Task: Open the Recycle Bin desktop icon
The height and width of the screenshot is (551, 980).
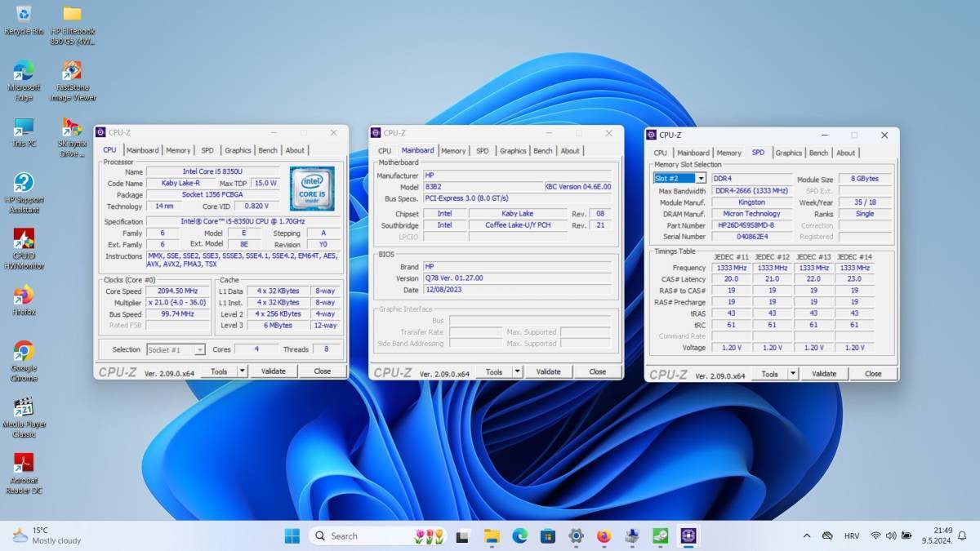Action: pyautogui.click(x=24, y=20)
